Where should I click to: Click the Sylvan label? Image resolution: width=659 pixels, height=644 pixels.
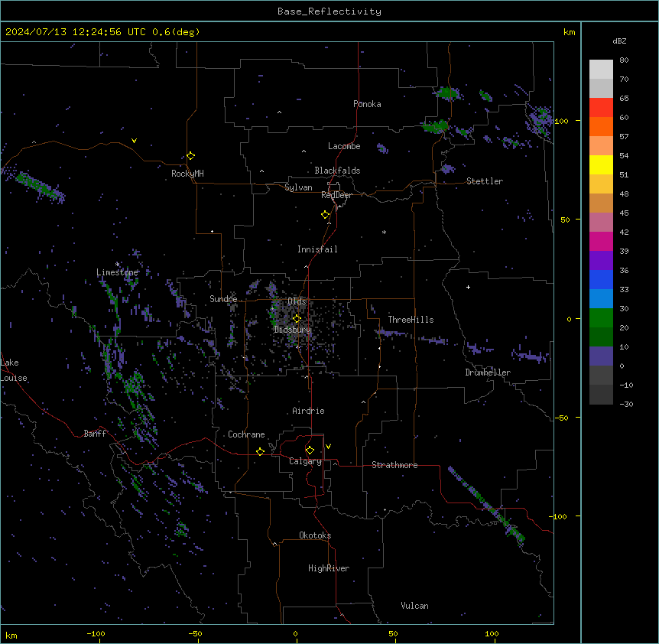298,187
